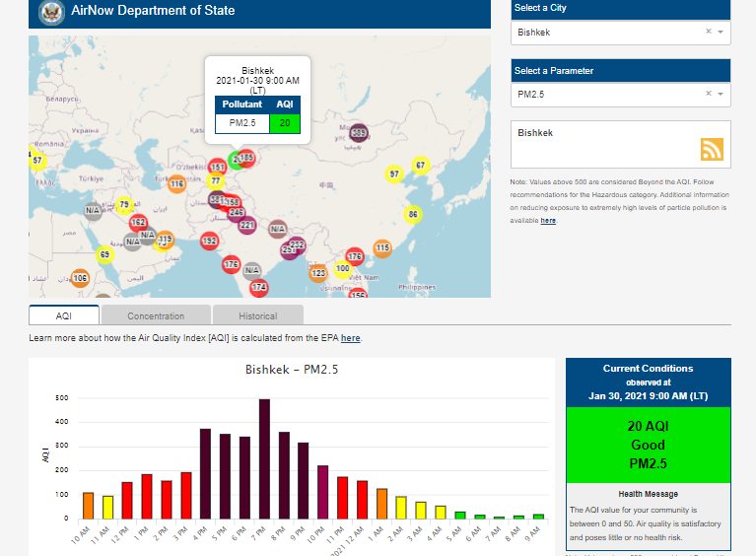
Task: Click the yellow 69 map marker
Action: coord(104,255)
